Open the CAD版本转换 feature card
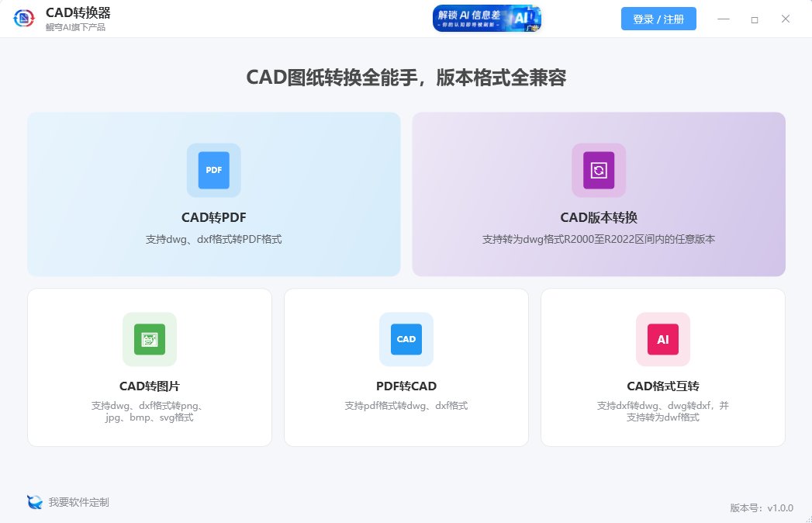This screenshot has height=523, width=812. pos(599,194)
